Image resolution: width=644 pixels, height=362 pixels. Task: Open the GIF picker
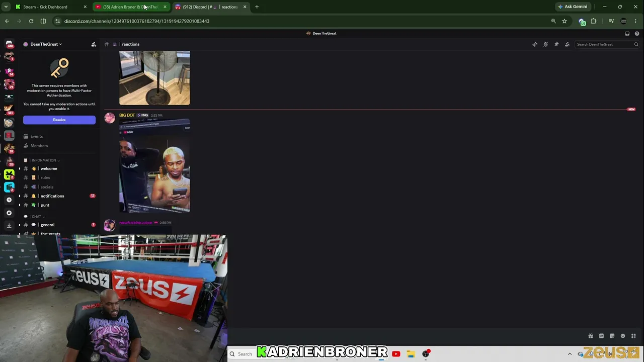point(601,336)
